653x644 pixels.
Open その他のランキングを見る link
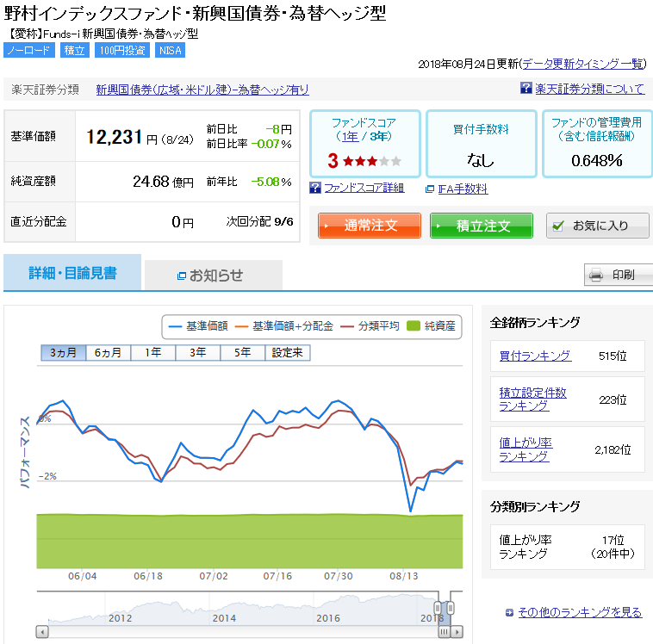coord(580,612)
